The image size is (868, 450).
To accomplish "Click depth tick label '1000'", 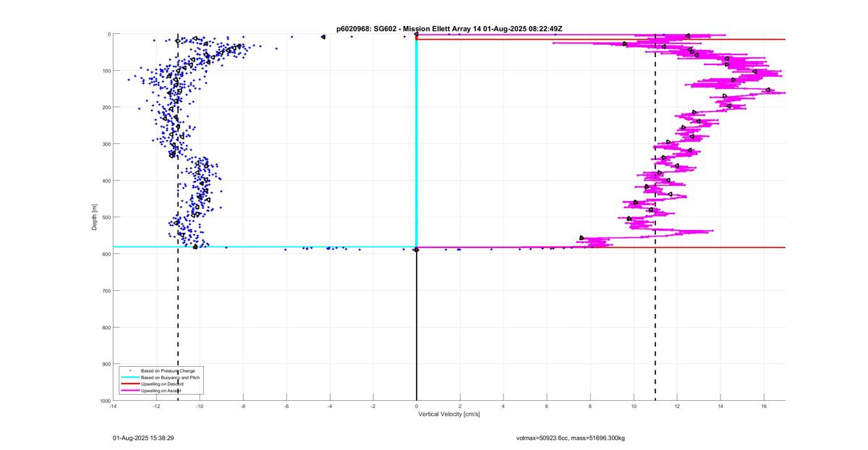I will [x=105, y=400].
